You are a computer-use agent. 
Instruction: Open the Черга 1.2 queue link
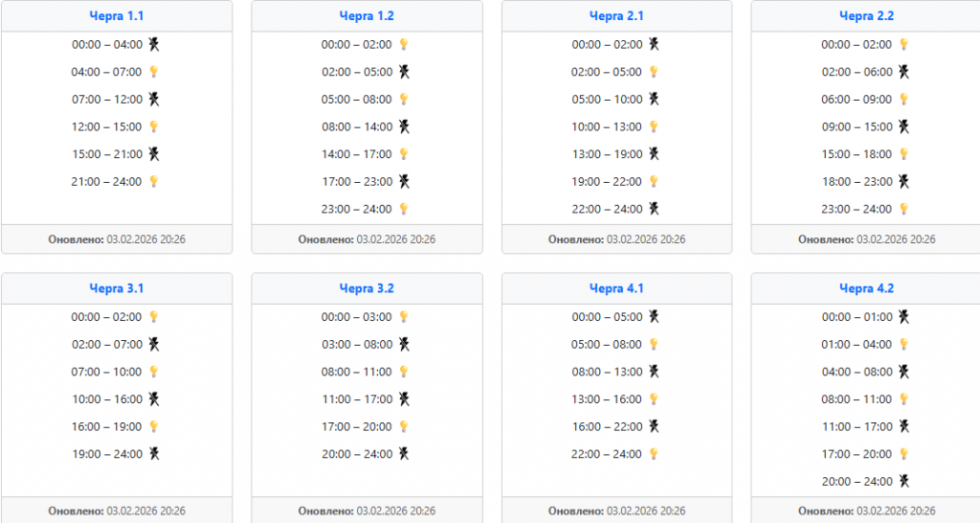coord(367,16)
